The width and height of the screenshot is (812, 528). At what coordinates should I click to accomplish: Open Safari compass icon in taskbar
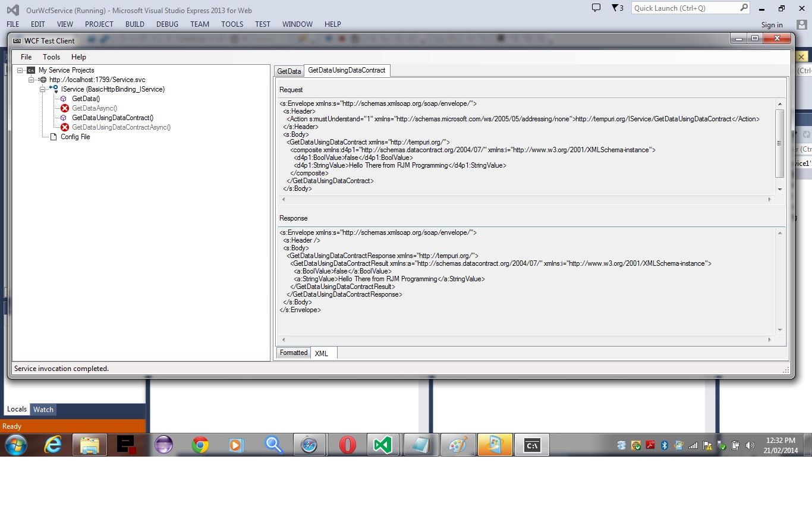[309, 445]
